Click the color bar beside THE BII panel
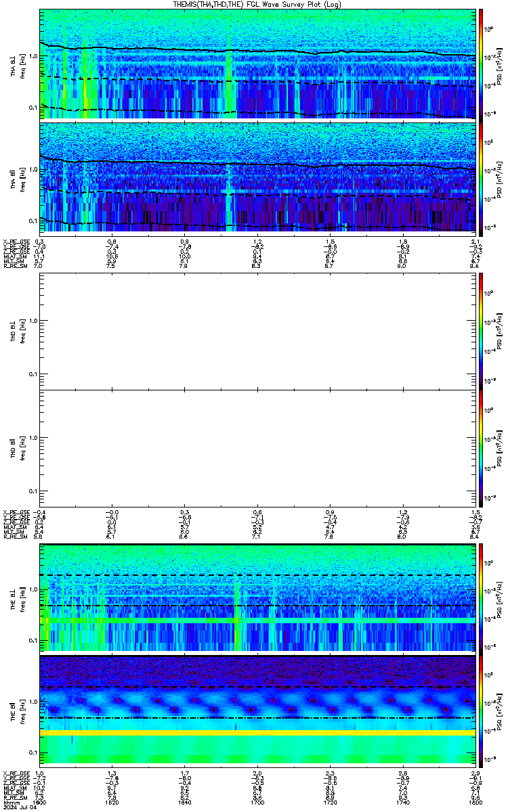The width and height of the screenshot is (508, 812). [x=481, y=710]
